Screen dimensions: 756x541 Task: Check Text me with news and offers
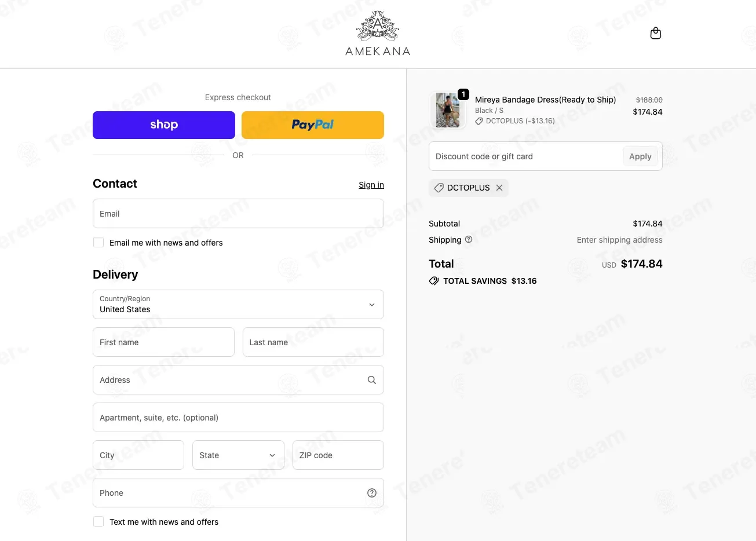[x=98, y=521]
